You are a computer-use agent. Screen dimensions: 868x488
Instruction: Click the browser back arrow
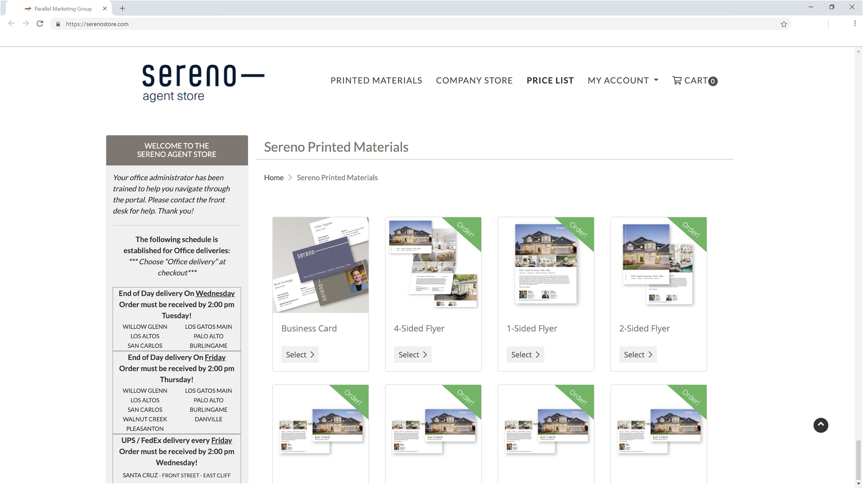12,23
